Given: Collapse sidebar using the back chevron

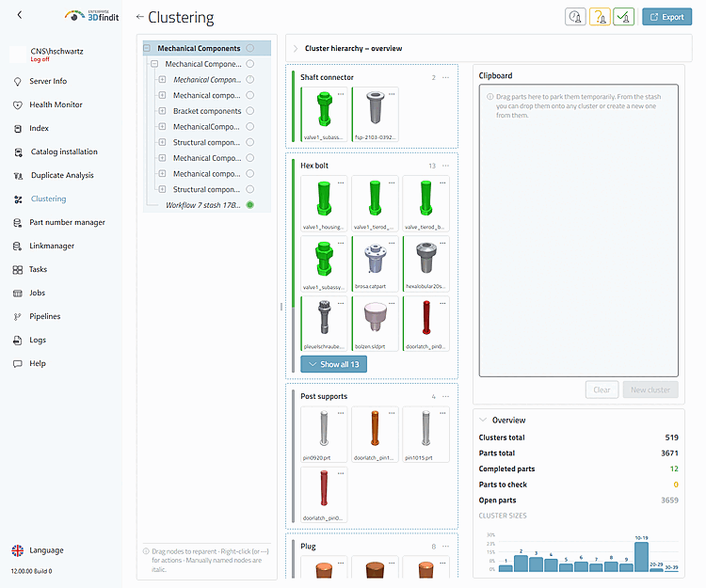Looking at the screenshot, I should (x=20, y=15).
